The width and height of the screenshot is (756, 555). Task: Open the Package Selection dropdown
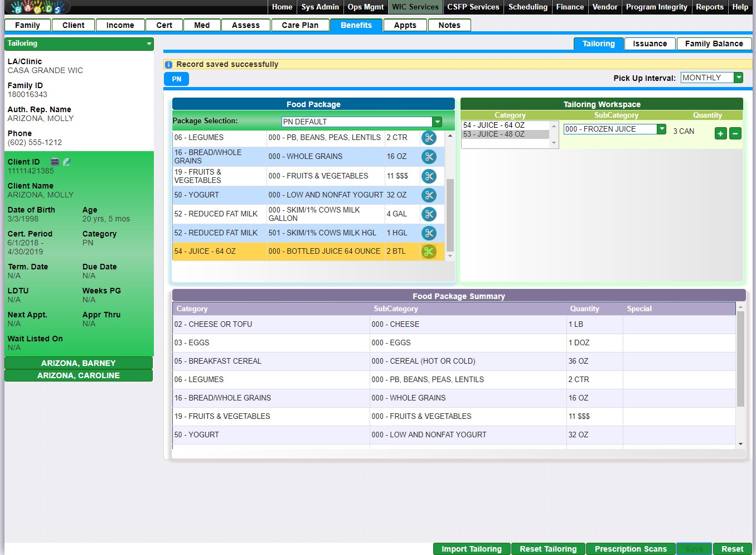tap(437, 122)
